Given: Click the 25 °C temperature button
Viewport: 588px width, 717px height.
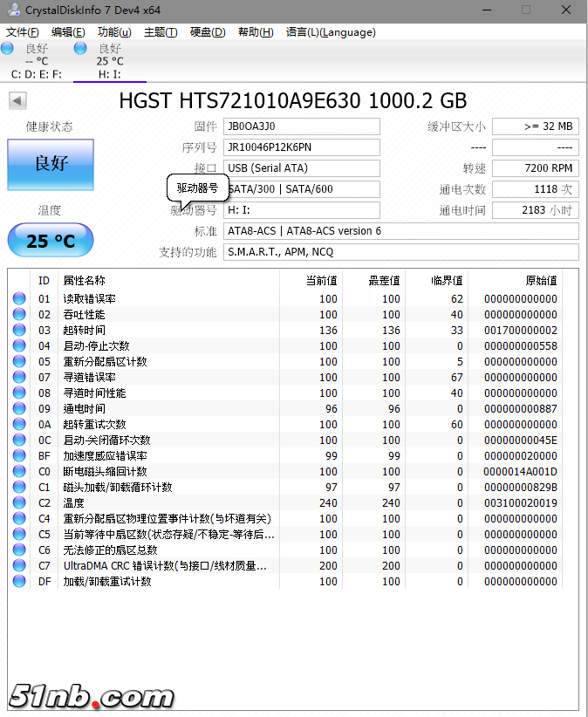Looking at the screenshot, I should (x=51, y=241).
